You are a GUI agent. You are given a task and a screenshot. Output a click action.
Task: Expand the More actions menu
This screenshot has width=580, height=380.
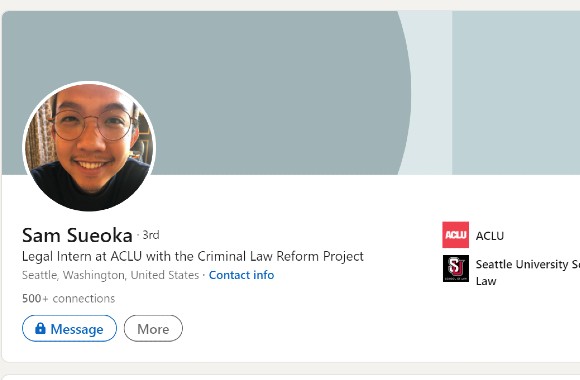pos(153,328)
